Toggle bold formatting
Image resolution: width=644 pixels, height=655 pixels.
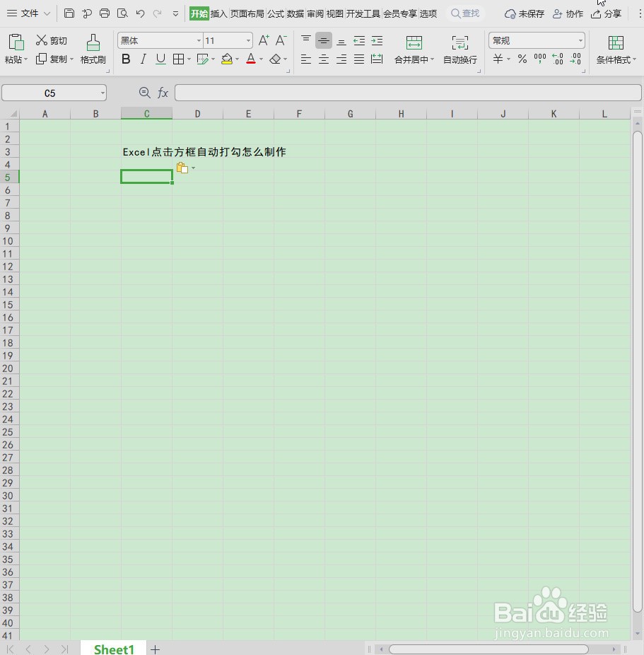pos(126,59)
